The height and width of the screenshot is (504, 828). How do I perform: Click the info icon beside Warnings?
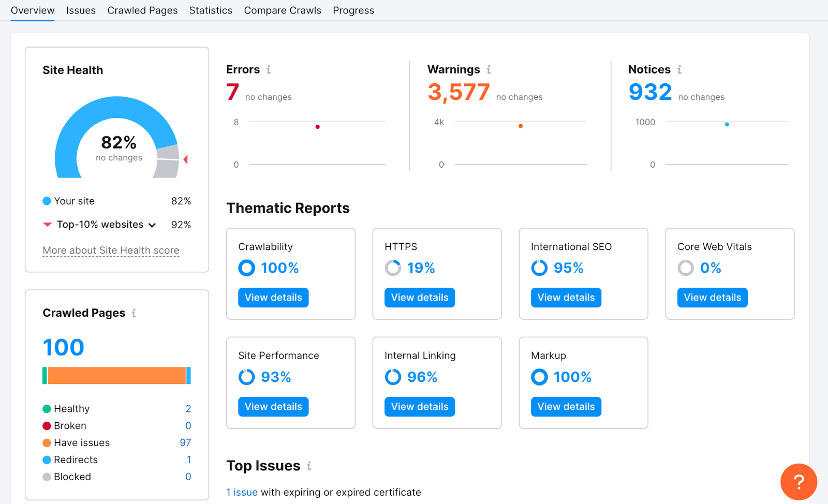(489, 69)
